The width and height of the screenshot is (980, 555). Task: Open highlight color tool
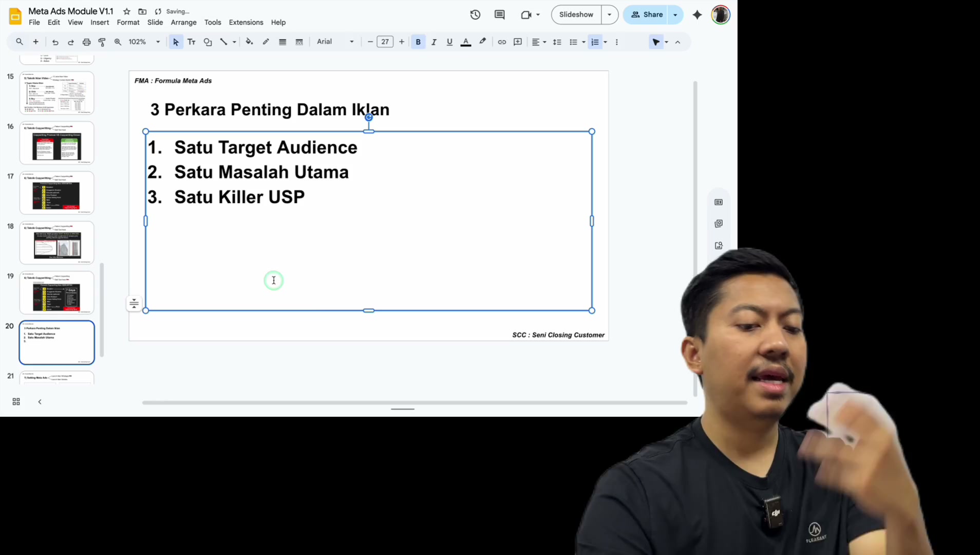(482, 42)
